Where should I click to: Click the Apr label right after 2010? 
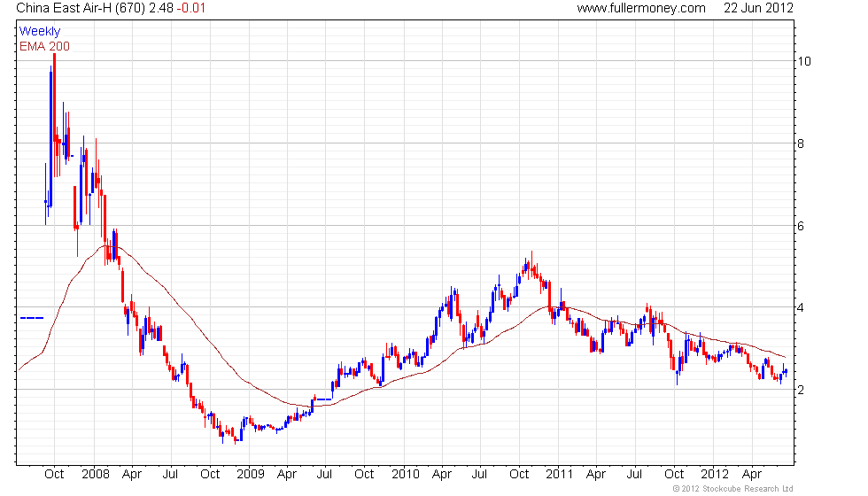click(442, 475)
